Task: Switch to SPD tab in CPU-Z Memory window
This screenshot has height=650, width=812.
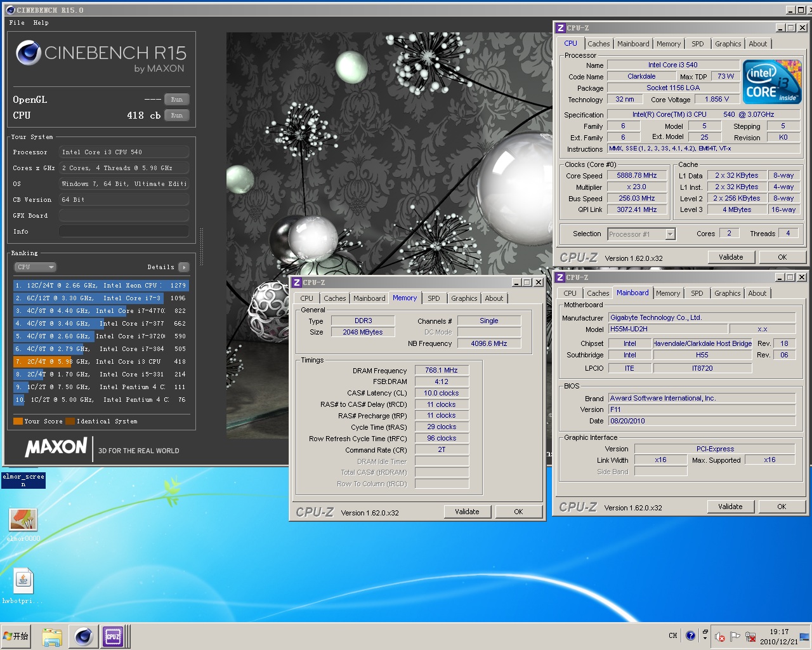Action: pos(433,298)
